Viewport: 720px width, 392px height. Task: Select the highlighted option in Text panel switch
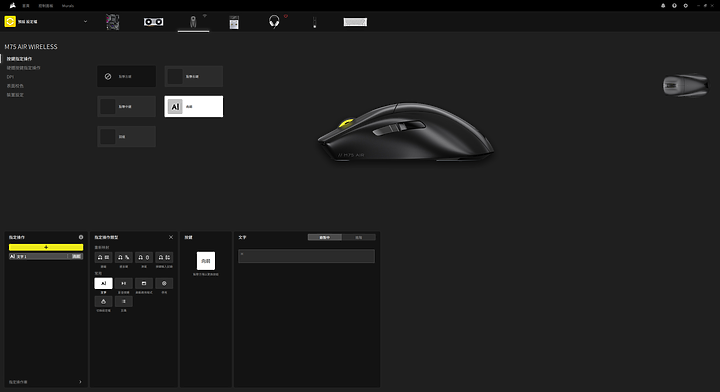click(325, 237)
